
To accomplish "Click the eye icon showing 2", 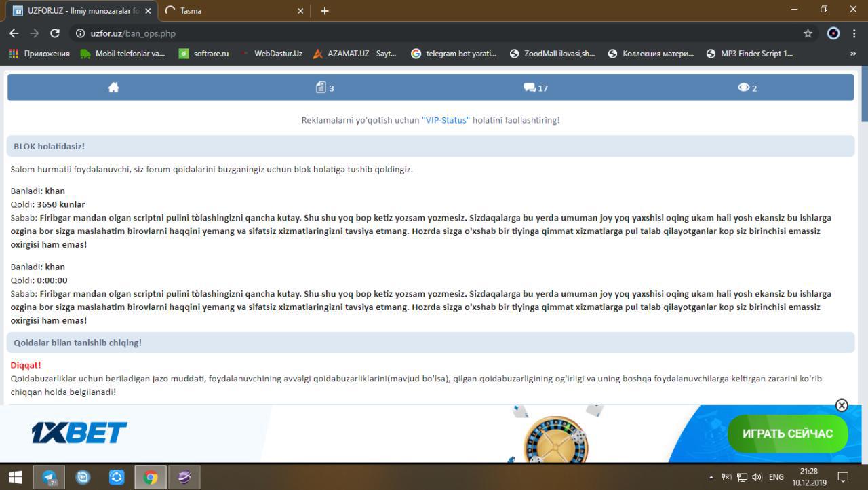I will (747, 88).
